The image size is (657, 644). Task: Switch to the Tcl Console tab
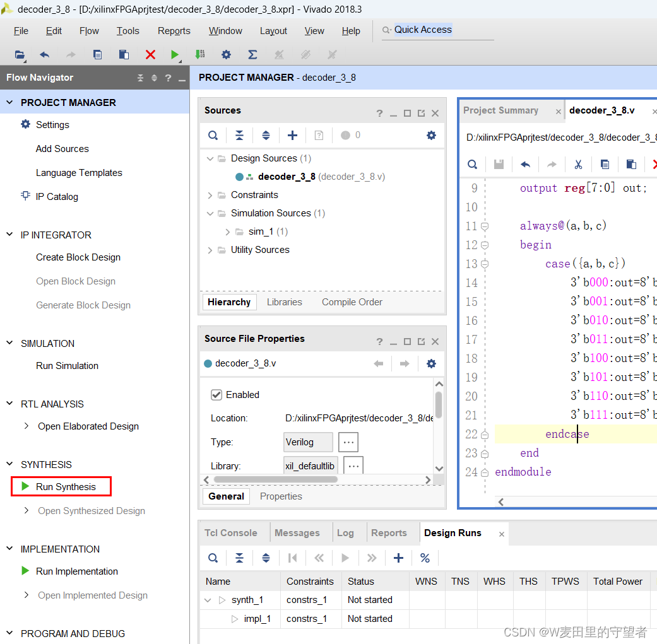click(x=231, y=532)
